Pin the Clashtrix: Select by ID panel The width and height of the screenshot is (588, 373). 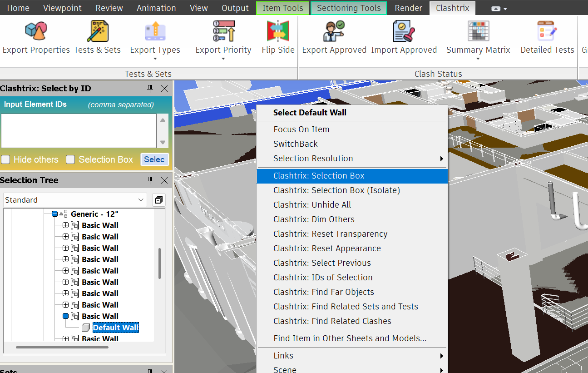pos(150,89)
